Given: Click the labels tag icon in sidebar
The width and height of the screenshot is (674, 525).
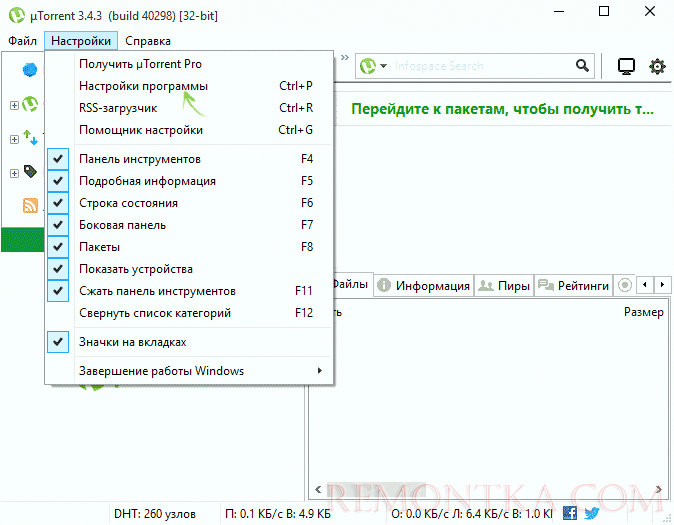Looking at the screenshot, I should [x=30, y=172].
